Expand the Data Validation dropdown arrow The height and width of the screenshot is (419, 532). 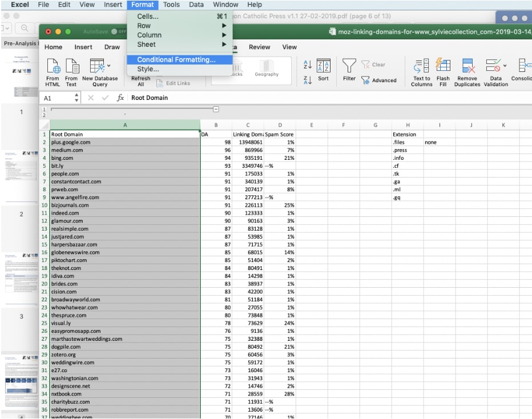pyautogui.click(x=505, y=66)
